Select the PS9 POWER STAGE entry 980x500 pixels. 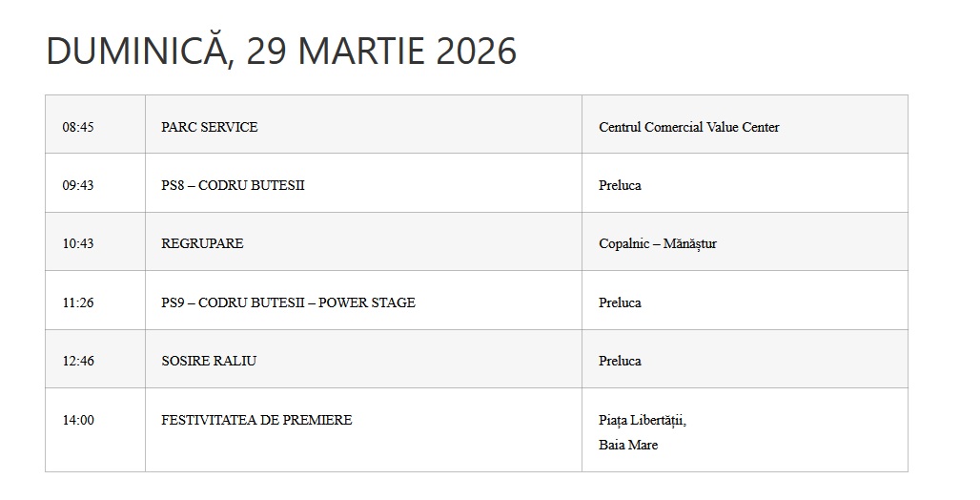[x=288, y=302]
